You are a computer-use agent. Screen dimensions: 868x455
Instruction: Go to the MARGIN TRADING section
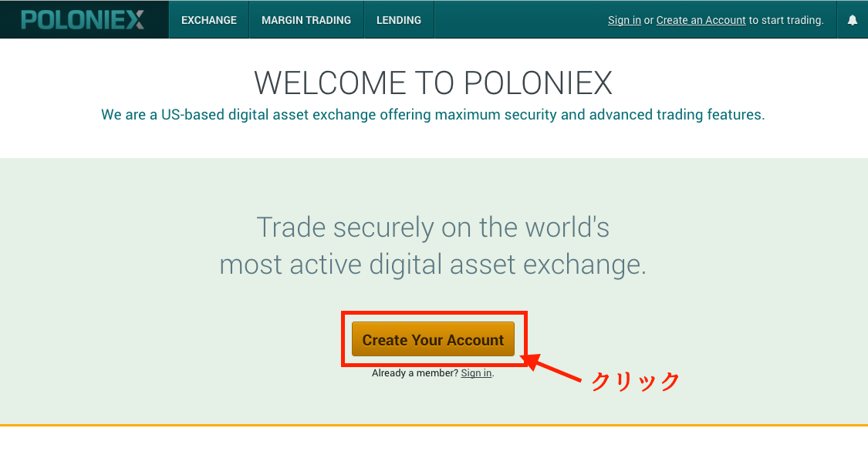pyautogui.click(x=306, y=20)
